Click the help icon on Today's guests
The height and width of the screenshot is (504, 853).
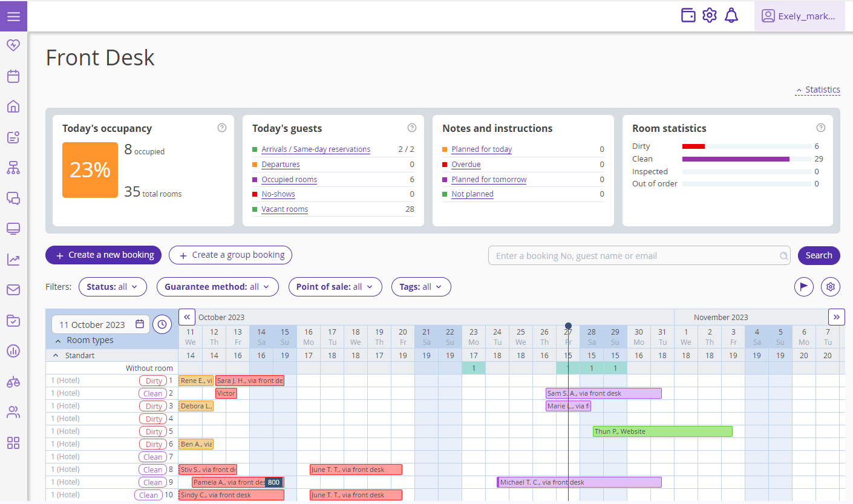pyautogui.click(x=412, y=128)
